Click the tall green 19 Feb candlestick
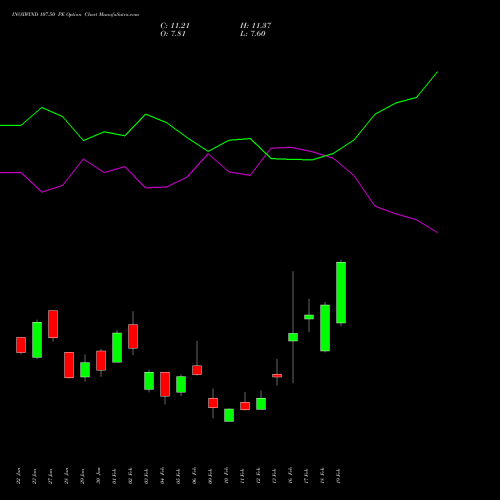Image resolution: width=500 pixels, height=500 pixels. 341,292
